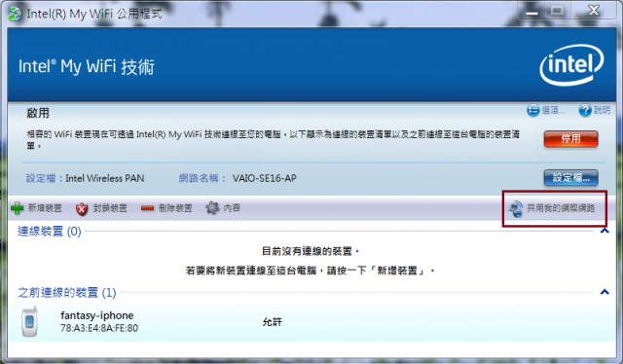The width and height of the screenshot is (623, 364).
Task: Click the blue question mark help icon
Action: click(585, 110)
